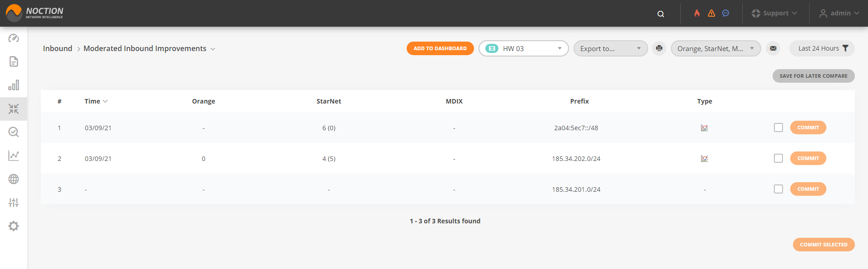The height and width of the screenshot is (269, 868).
Task: Open the admin user menu
Action: [839, 13]
